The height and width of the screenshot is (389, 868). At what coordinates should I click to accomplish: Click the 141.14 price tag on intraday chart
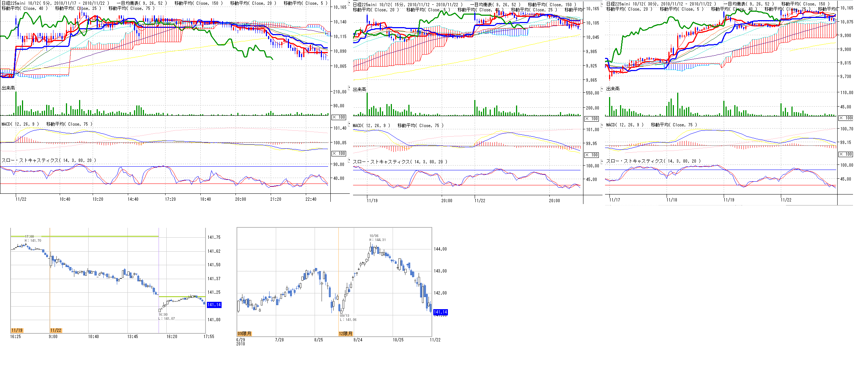214,305
